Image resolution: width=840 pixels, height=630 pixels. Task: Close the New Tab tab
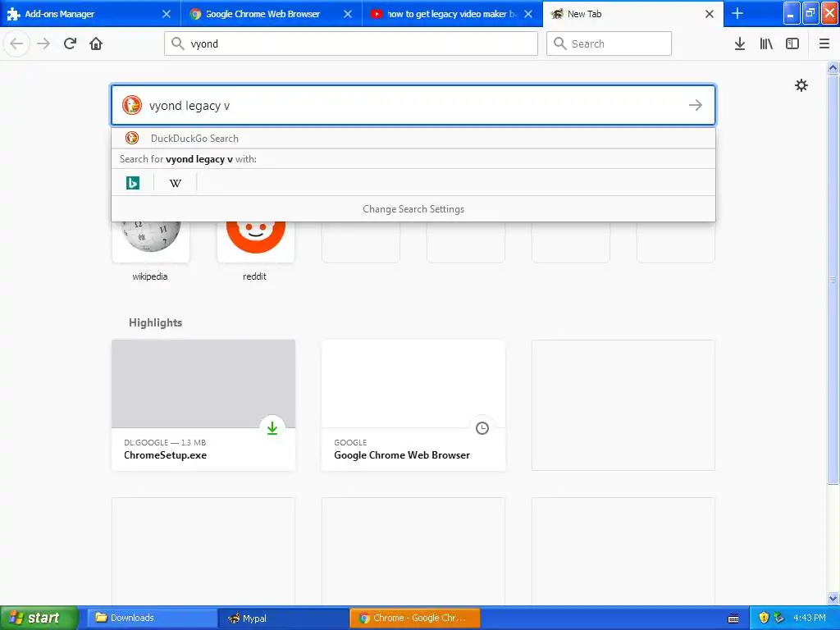tap(710, 14)
